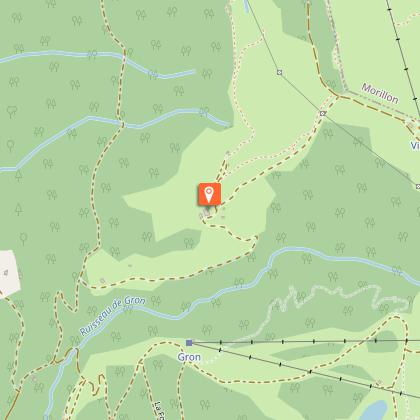Click the blue lake in the bottom-right corner
This screenshot has height=420, width=420.
coord(373,411)
